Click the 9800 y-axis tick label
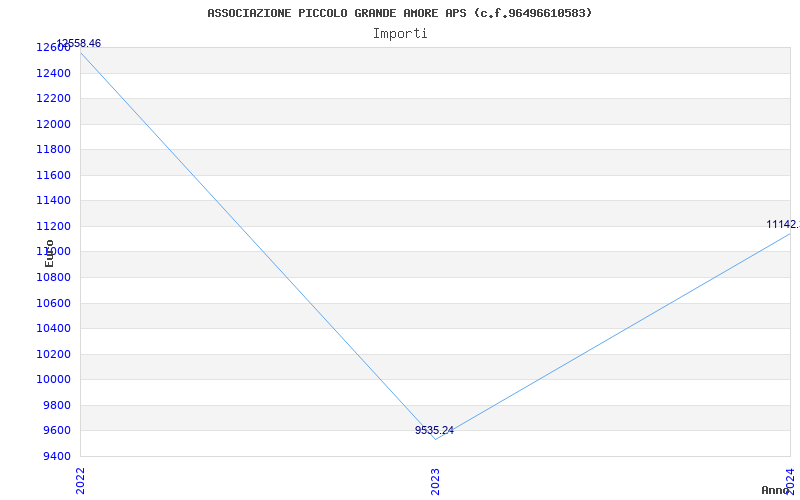Image resolution: width=800 pixels, height=500 pixels. click(56, 406)
